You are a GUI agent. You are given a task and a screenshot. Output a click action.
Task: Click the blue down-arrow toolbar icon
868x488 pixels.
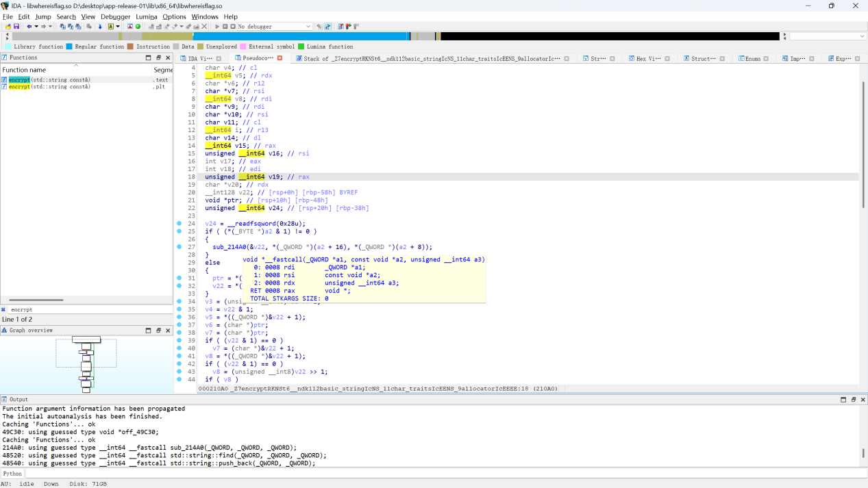[100, 26]
